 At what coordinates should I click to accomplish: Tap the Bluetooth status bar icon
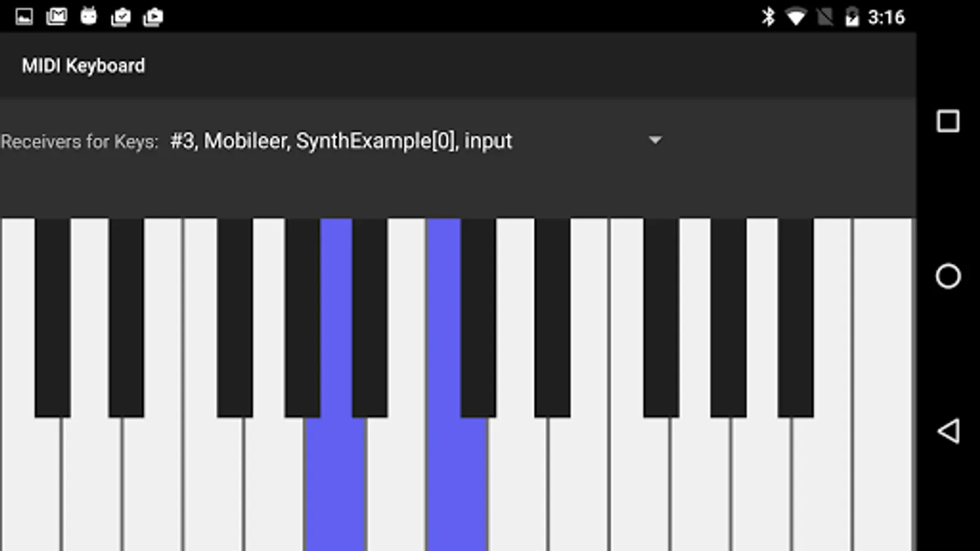pyautogui.click(x=768, y=17)
